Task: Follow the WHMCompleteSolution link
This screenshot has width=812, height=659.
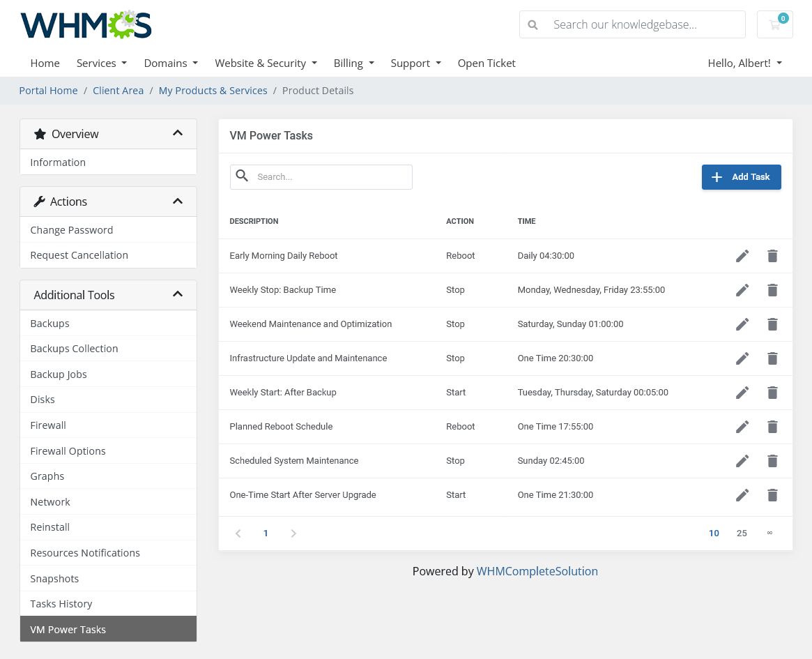Action: point(537,571)
